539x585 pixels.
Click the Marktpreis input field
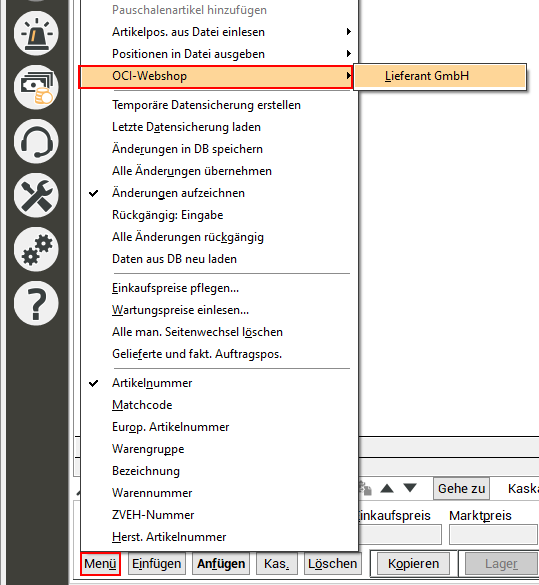point(493,535)
